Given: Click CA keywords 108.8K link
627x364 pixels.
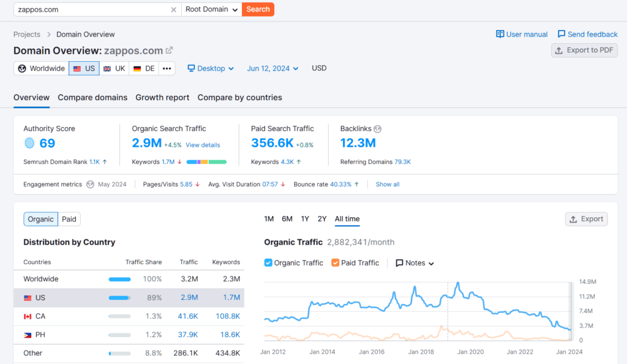Looking at the screenshot, I should coord(228,316).
